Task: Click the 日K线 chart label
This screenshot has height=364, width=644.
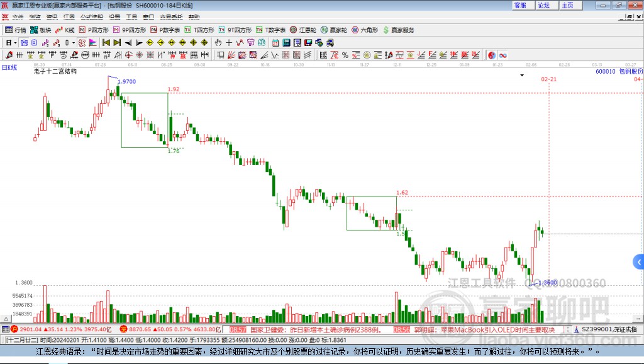Action: tap(9, 67)
